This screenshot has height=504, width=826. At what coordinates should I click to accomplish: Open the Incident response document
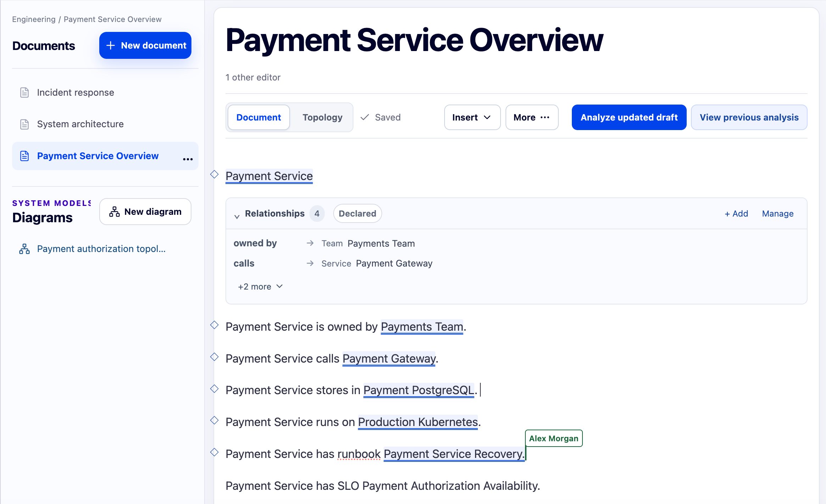pos(105,93)
